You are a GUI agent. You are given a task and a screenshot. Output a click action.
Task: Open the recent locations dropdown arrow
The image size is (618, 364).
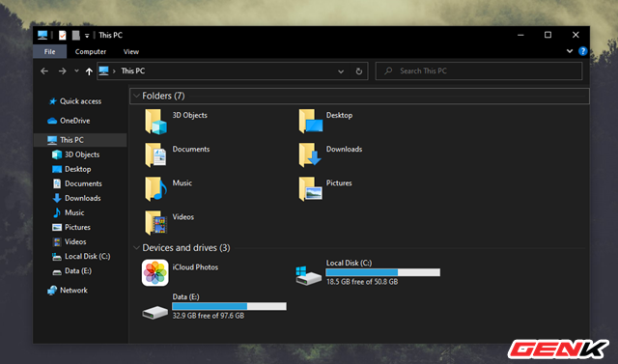pyautogui.click(x=76, y=71)
